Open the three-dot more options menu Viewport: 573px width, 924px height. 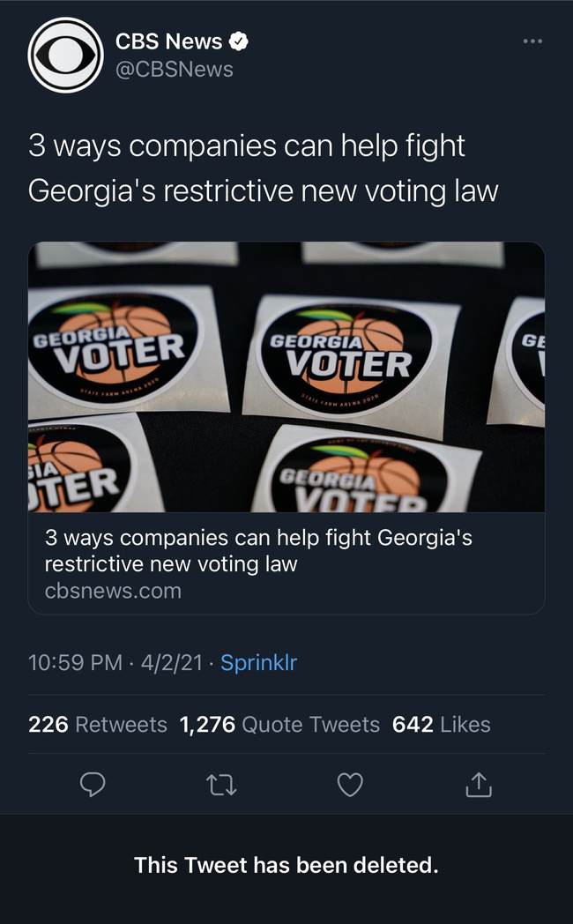pos(532,41)
